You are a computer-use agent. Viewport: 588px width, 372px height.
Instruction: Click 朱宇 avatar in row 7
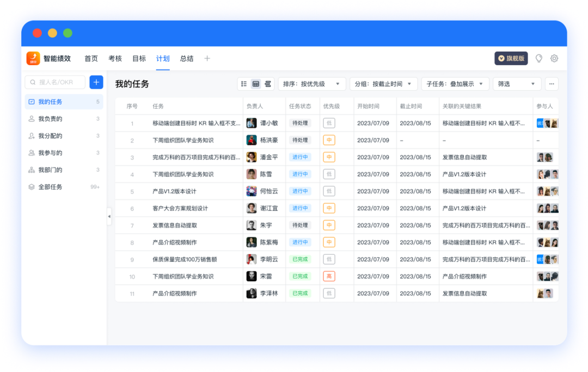point(251,225)
